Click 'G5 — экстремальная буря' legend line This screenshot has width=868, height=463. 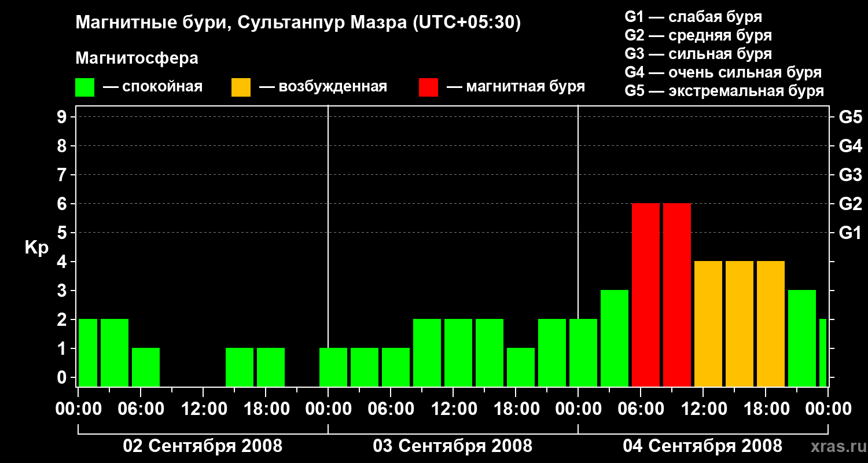(x=724, y=91)
